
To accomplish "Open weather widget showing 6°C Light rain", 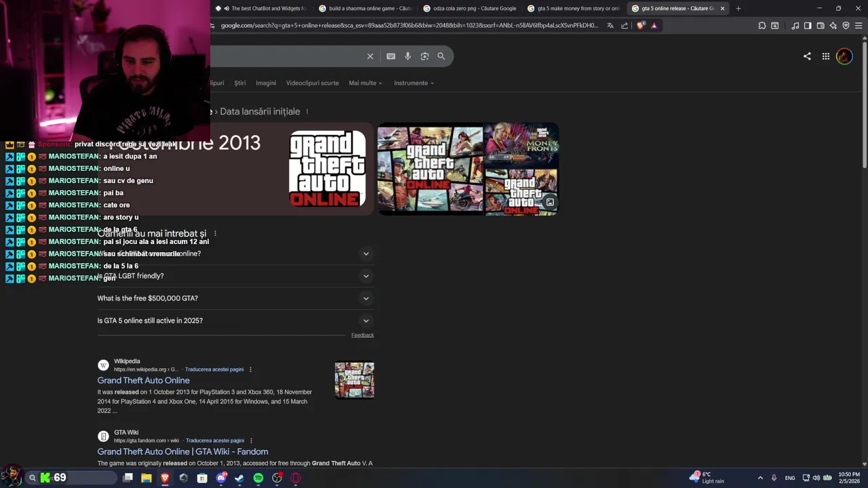I will pos(706,478).
